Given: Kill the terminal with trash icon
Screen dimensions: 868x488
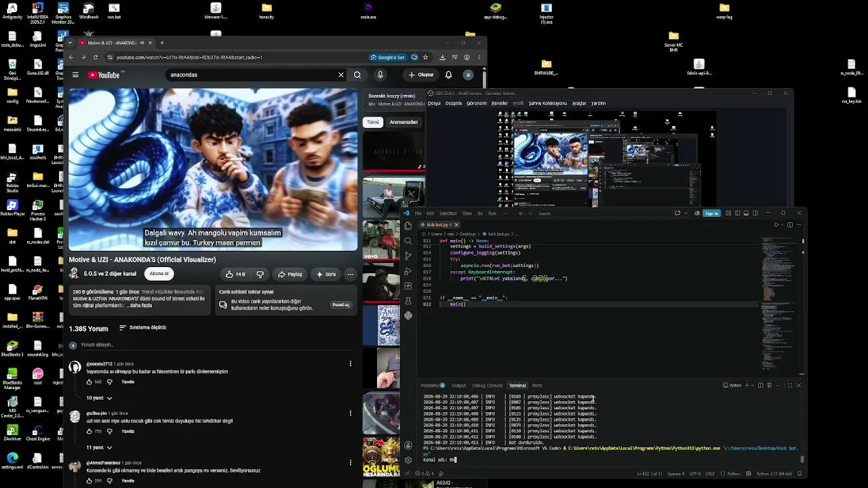Looking at the screenshot, I should coord(769,386).
